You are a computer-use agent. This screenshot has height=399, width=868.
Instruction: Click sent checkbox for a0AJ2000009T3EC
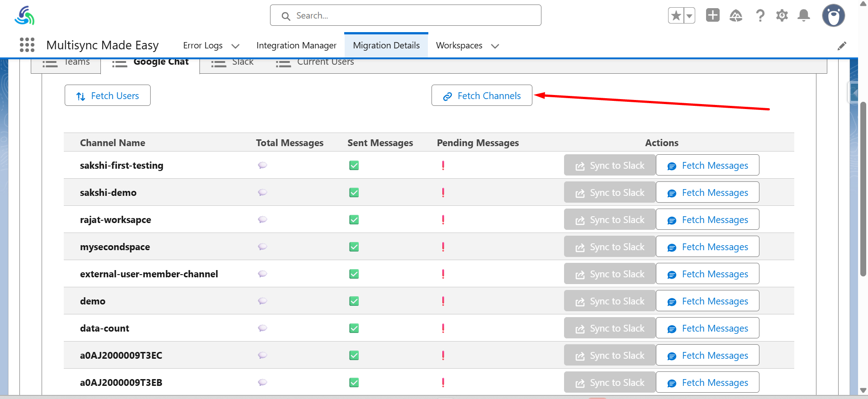(354, 356)
